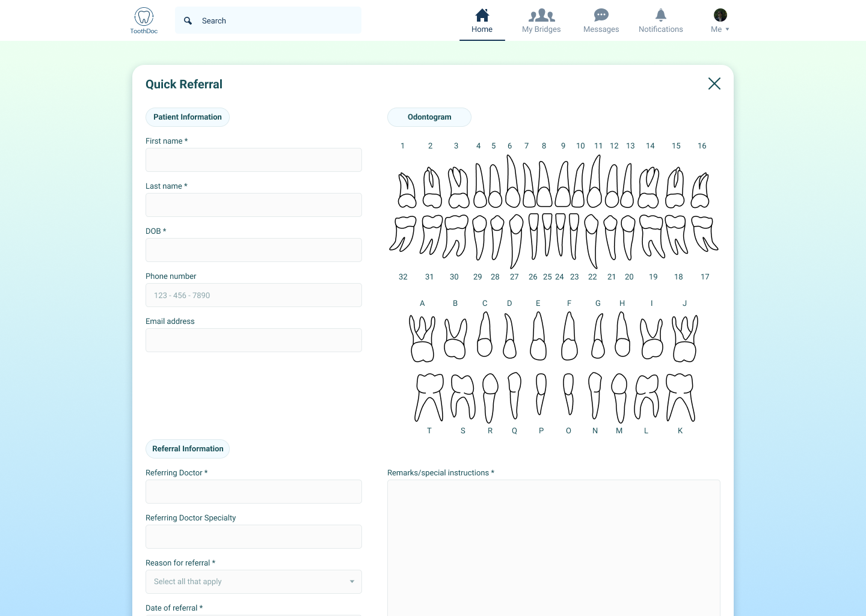Click the DOB field
Viewport: 866px width, 616px height.
[x=254, y=250]
